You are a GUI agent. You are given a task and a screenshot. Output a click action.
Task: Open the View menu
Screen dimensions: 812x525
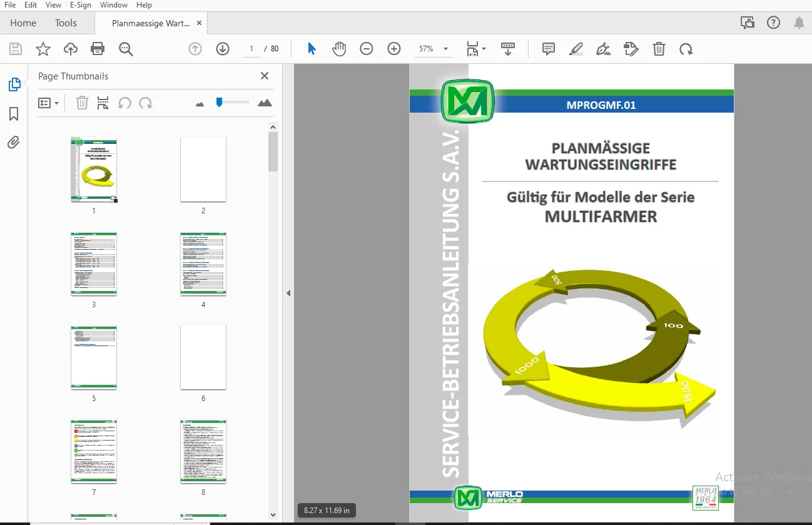click(x=53, y=5)
